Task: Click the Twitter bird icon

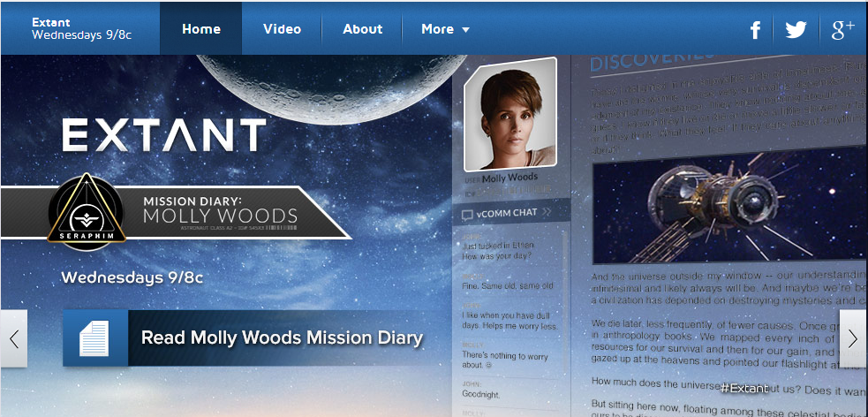Action: click(796, 30)
